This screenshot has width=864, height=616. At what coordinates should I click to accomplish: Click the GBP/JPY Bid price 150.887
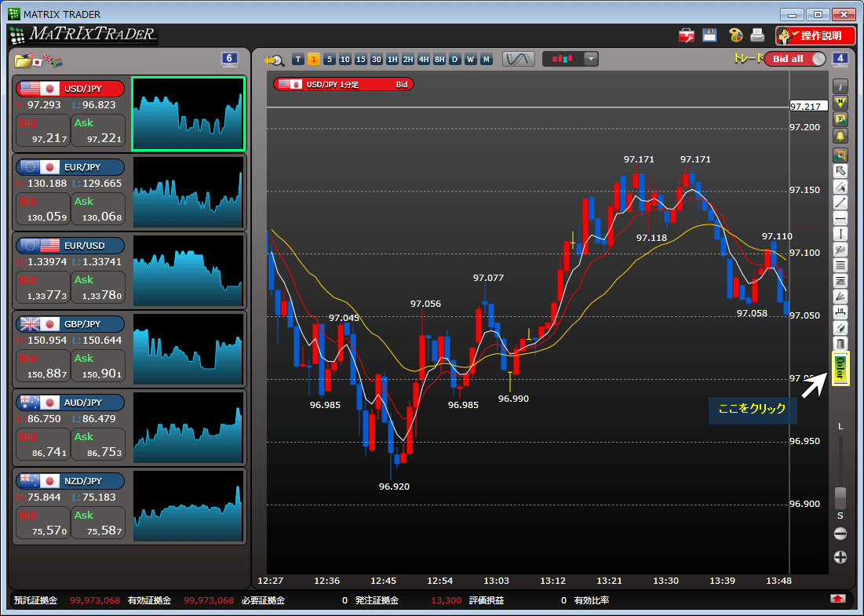[x=43, y=366]
